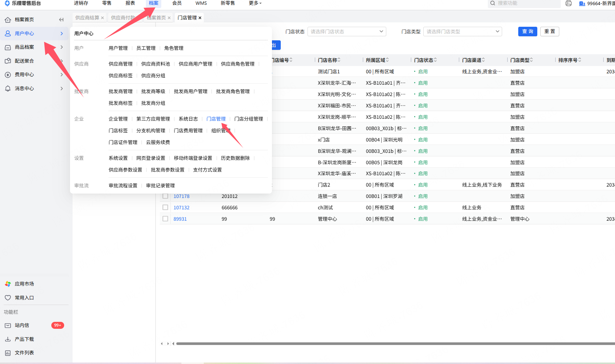
Task: Click the horizontal table scrollbar
Action: click(x=395, y=344)
